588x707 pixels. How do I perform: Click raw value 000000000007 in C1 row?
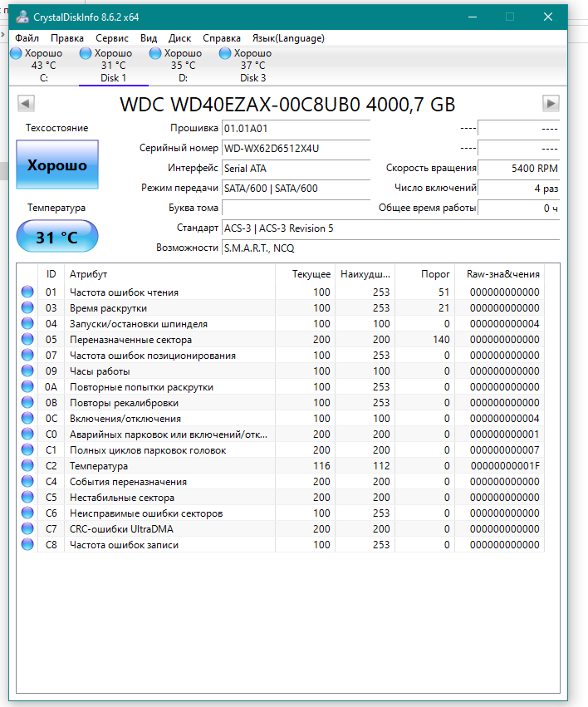point(505,450)
